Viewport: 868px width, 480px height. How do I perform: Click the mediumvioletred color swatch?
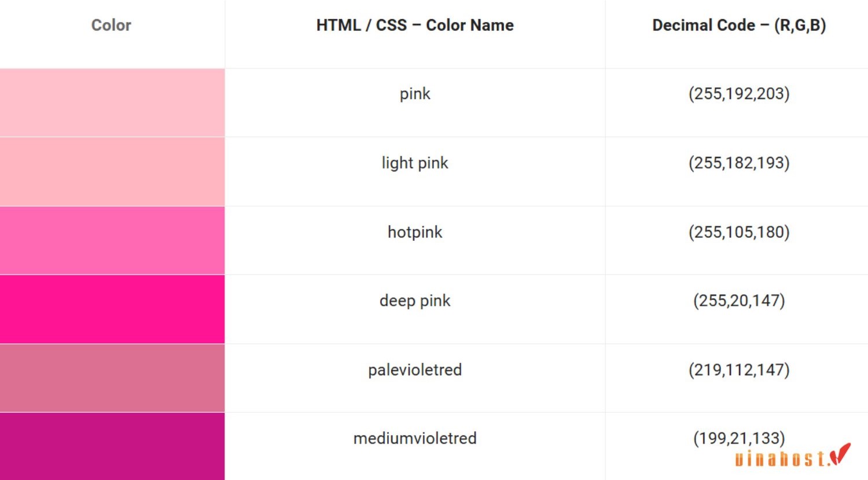tap(112, 446)
